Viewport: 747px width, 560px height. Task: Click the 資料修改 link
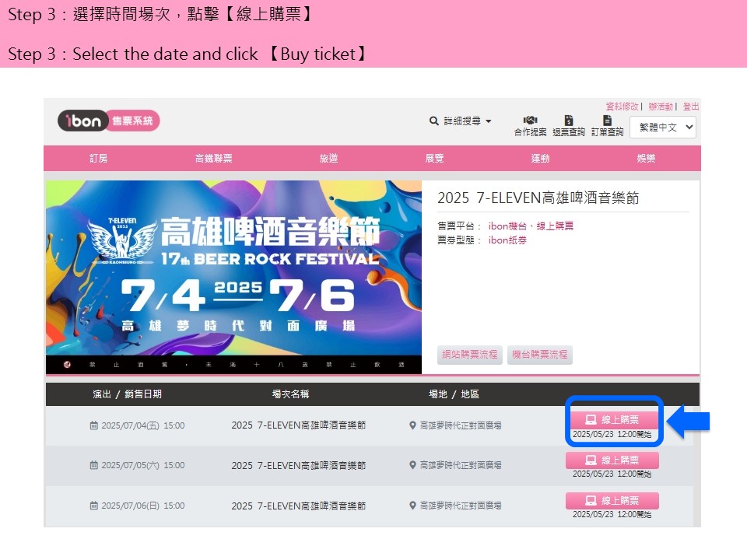click(622, 107)
